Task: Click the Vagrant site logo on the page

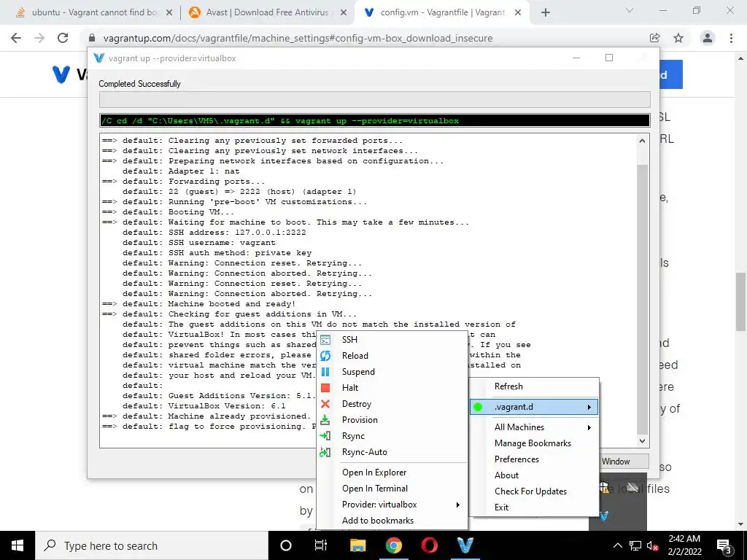Action: pyautogui.click(x=61, y=74)
